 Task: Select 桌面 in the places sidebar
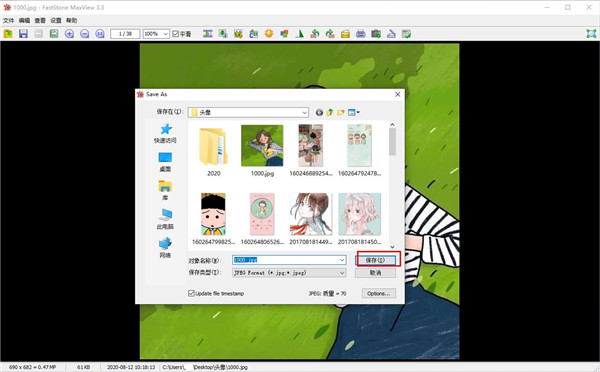pos(165,162)
